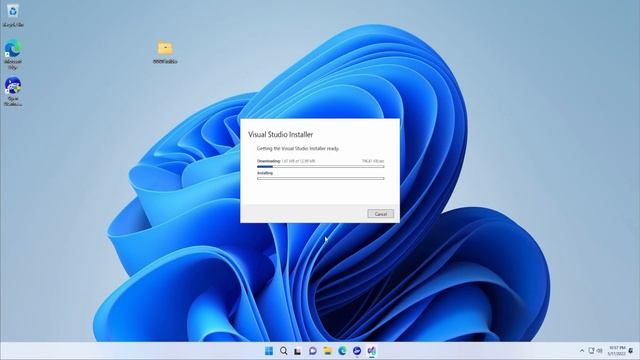
Task: Click the 'Downloading' label in the dialog
Action: [269, 161]
